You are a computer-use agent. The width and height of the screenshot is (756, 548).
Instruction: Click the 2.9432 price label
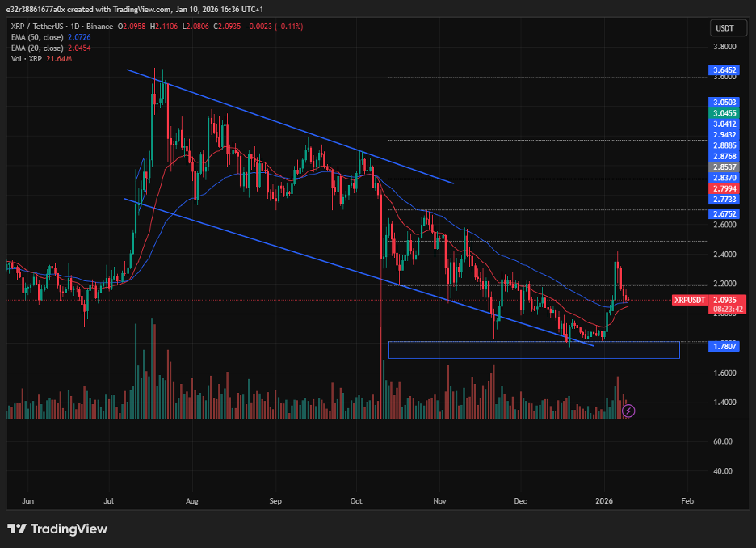click(724, 135)
